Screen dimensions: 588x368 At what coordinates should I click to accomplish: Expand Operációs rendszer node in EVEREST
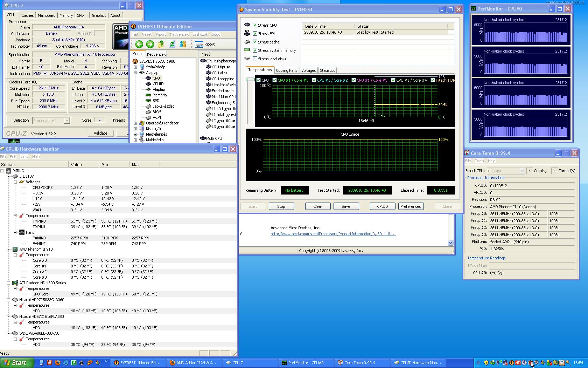pyautogui.click(x=135, y=123)
